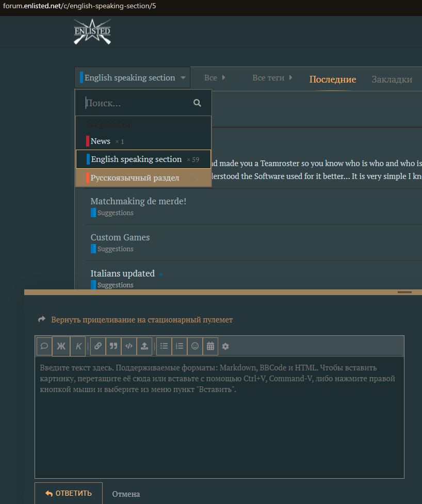Click Suggestions tag under Custom Games
Image resolution: width=422 pixels, height=504 pixels.
pos(112,249)
